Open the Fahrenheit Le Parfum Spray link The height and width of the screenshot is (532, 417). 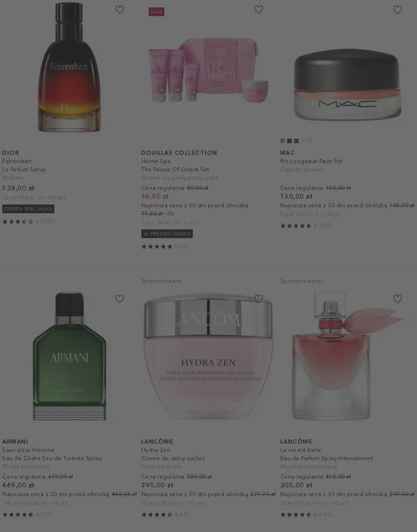[24, 165]
